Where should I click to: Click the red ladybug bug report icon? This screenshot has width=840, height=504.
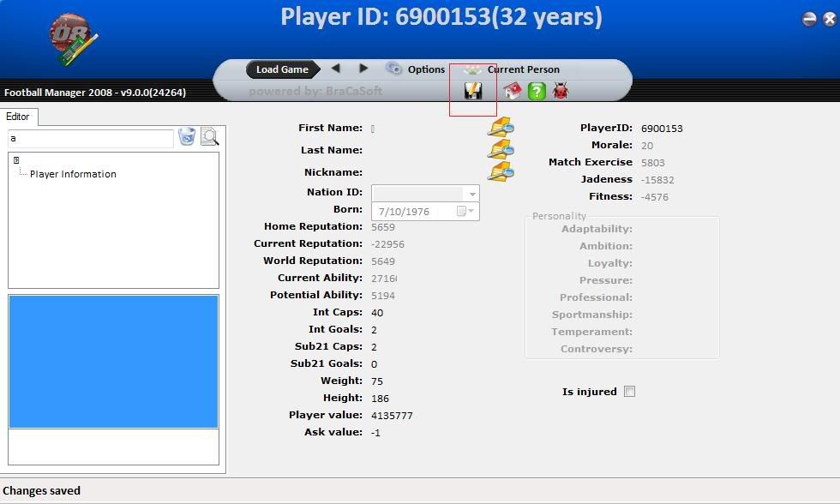tap(561, 91)
